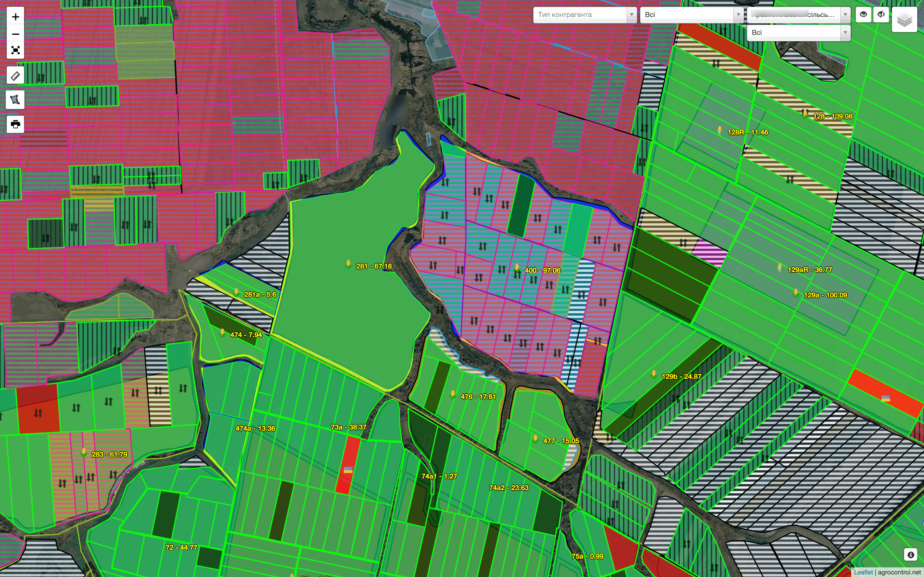924x577 pixels.
Task: Select field marker 400 - 97.06
Action: pyautogui.click(x=517, y=267)
